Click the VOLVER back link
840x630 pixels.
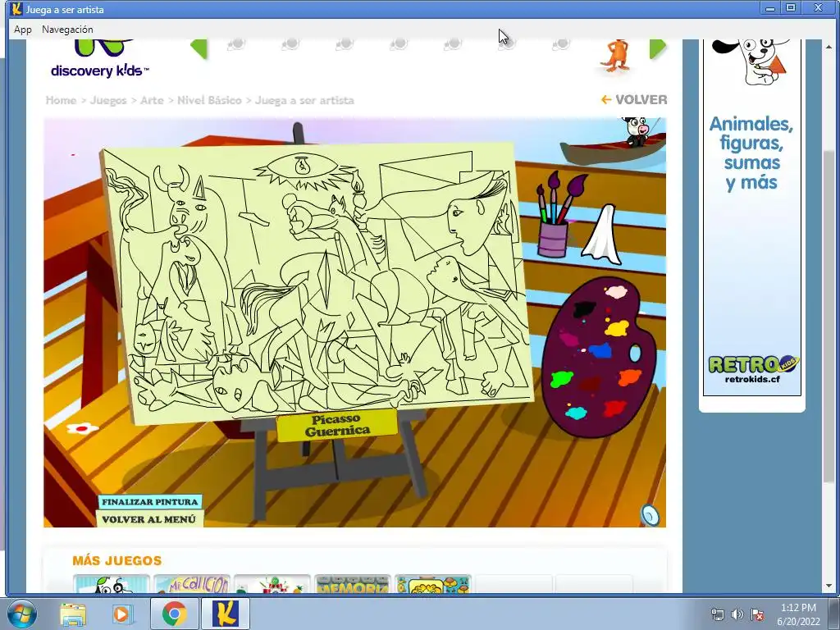(x=634, y=99)
